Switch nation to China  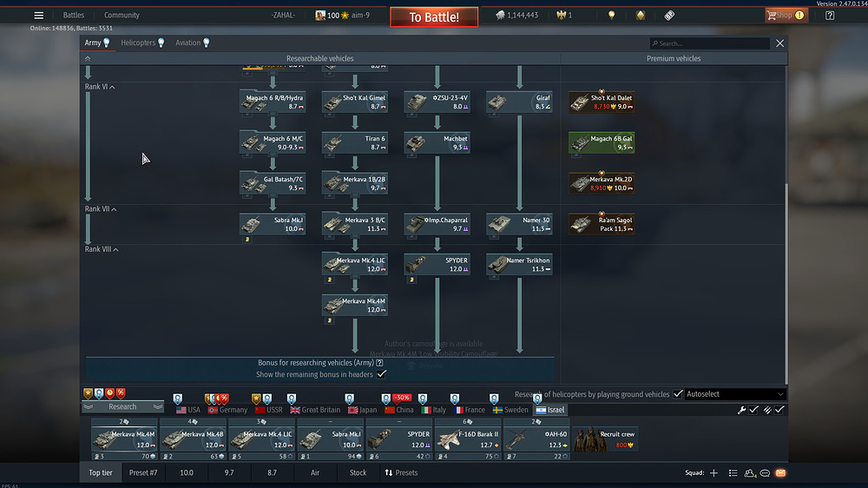pyautogui.click(x=399, y=410)
